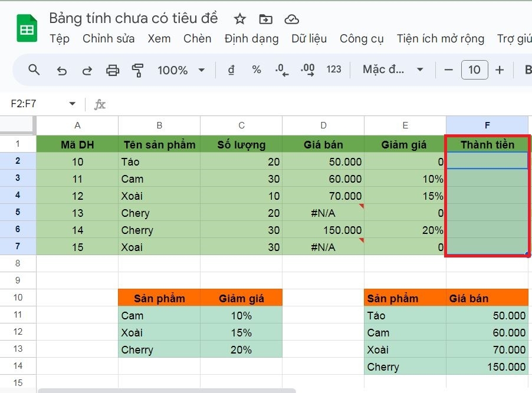532x393 pixels.
Task: Click the Cherry cell in row 13
Action: click(159, 349)
